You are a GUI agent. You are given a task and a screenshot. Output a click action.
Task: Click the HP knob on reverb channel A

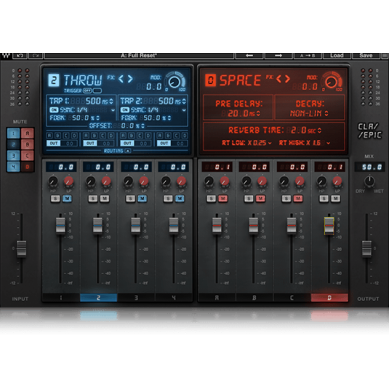tap(209, 182)
